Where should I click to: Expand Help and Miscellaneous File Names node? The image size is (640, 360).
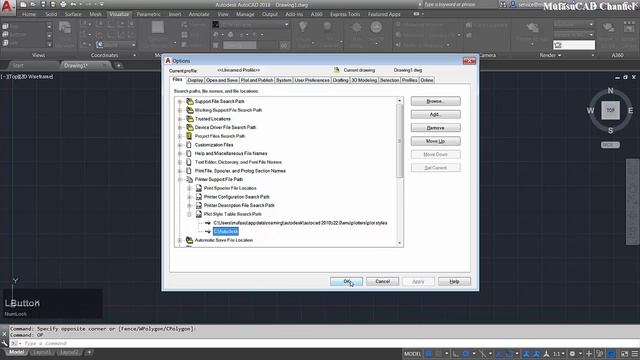[180, 153]
